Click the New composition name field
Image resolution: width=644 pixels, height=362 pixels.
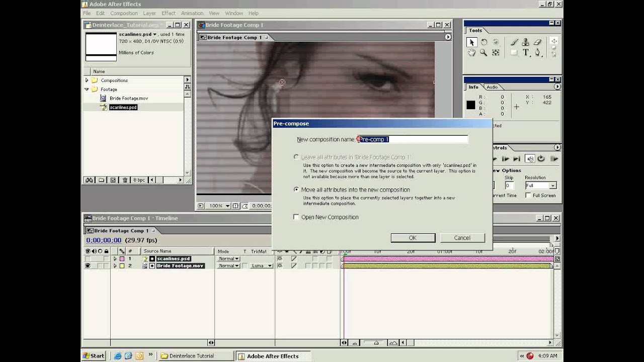coord(413,139)
